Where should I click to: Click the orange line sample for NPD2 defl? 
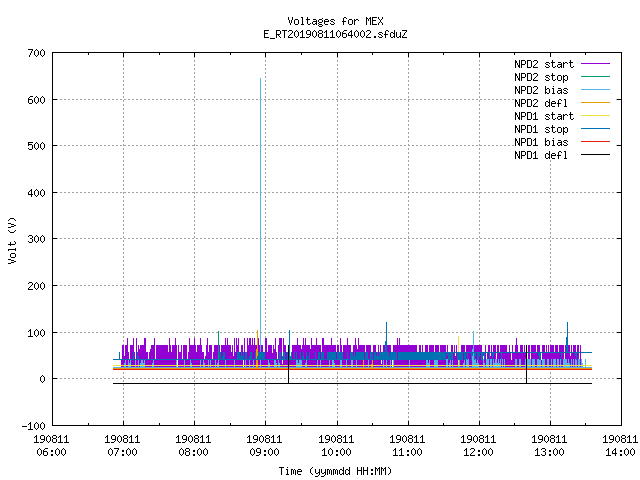(x=596, y=103)
